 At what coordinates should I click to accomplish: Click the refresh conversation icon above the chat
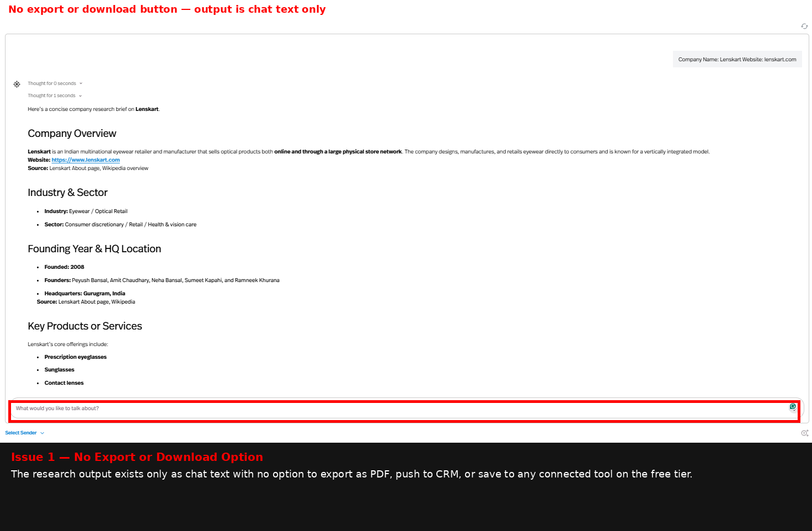804,26
